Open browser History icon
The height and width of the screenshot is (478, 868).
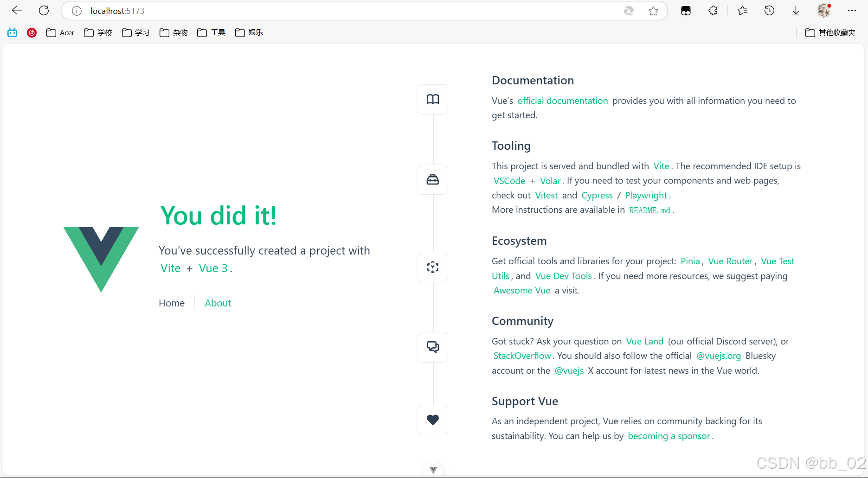tap(769, 10)
